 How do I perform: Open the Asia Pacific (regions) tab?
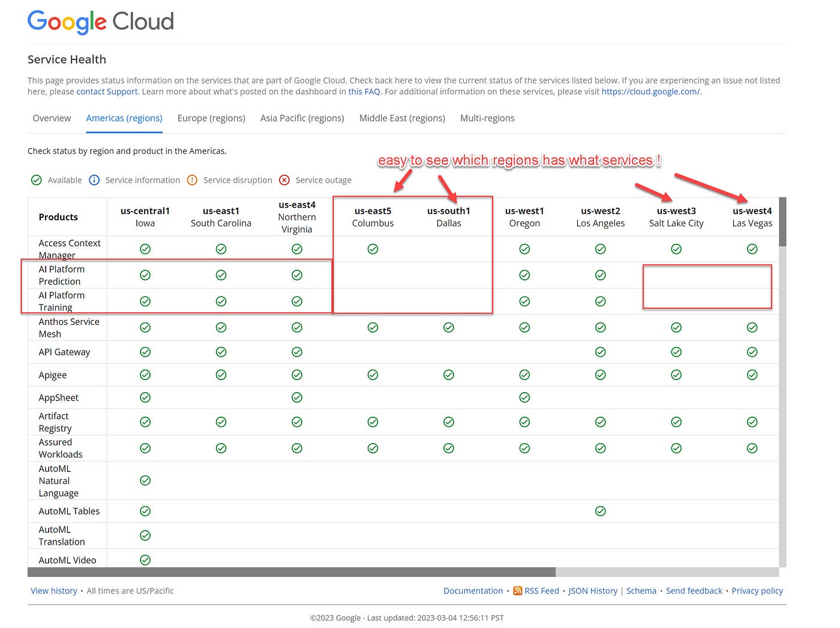pos(302,118)
